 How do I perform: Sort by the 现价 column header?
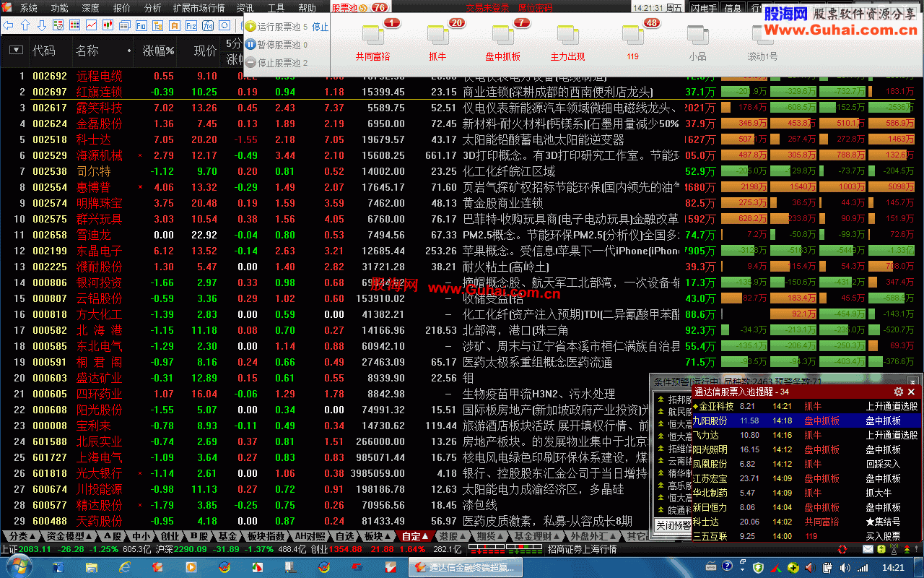click(x=205, y=51)
